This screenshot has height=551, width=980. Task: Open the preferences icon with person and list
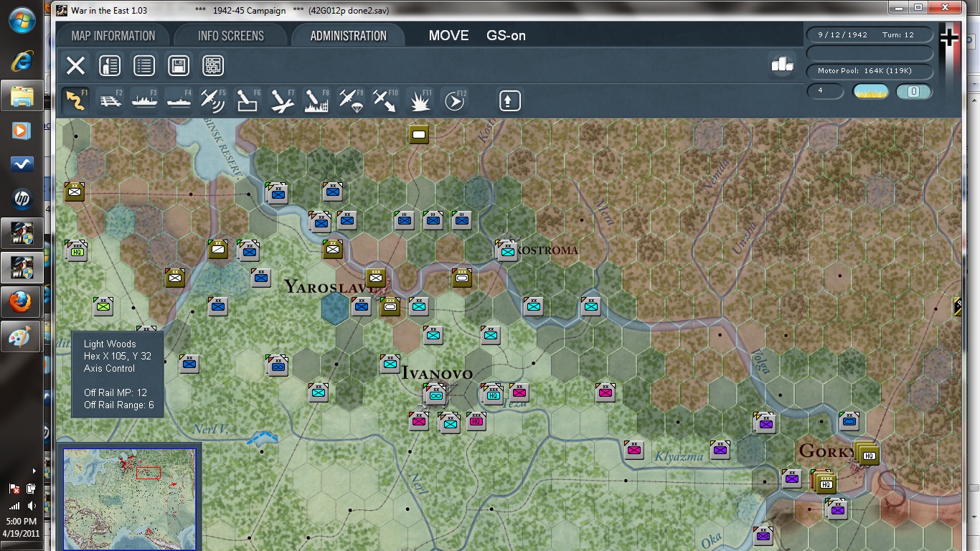[110, 66]
